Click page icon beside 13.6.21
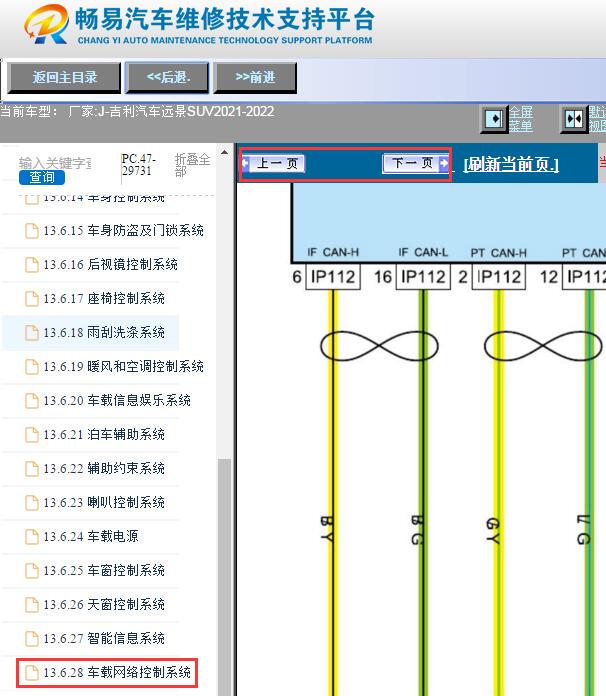Viewport: 606px width, 696px height. (x=32, y=435)
